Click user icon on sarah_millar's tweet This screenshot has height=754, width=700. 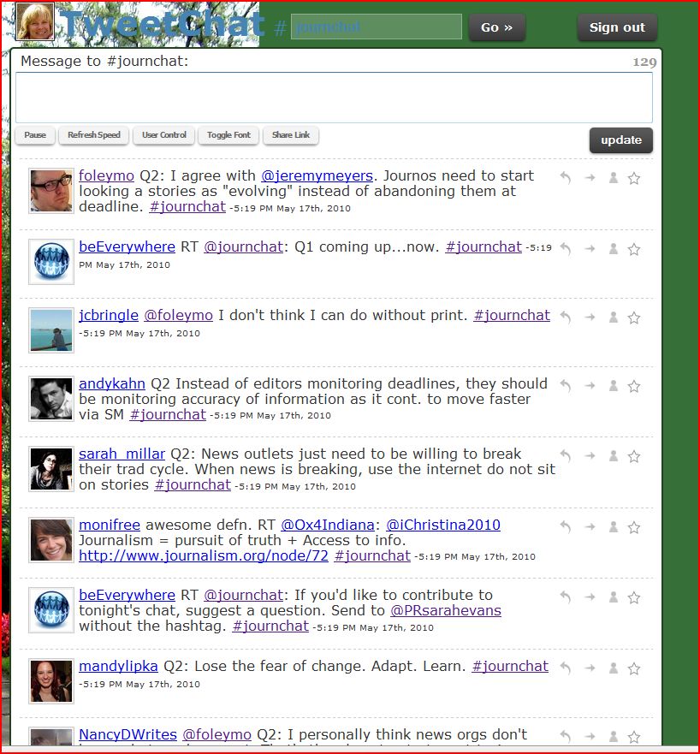(614, 455)
